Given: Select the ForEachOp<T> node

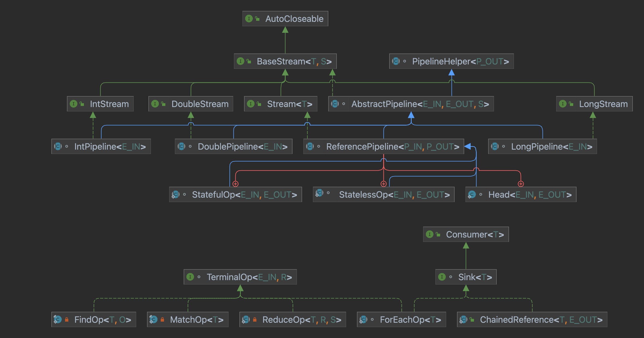Looking at the screenshot, I should 410,320.
